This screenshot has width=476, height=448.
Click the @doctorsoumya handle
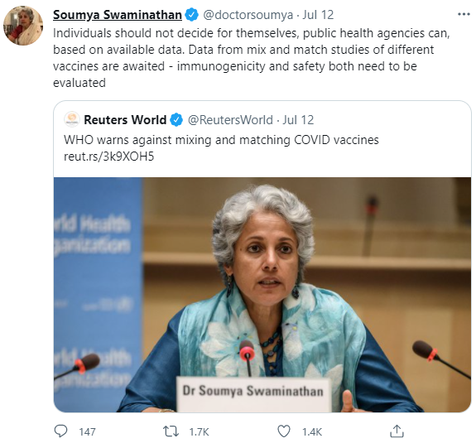click(x=248, y=15)
